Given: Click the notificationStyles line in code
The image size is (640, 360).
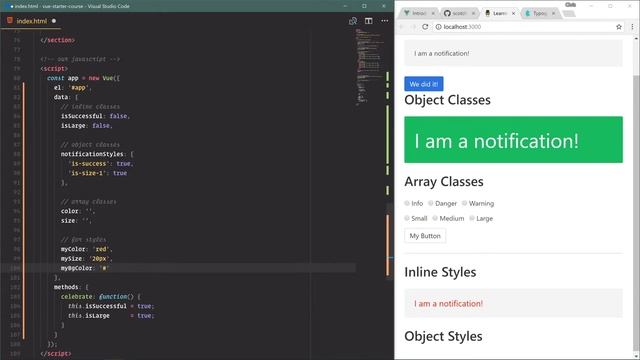Looking at the screenshot, I should [x=97, y=154].
